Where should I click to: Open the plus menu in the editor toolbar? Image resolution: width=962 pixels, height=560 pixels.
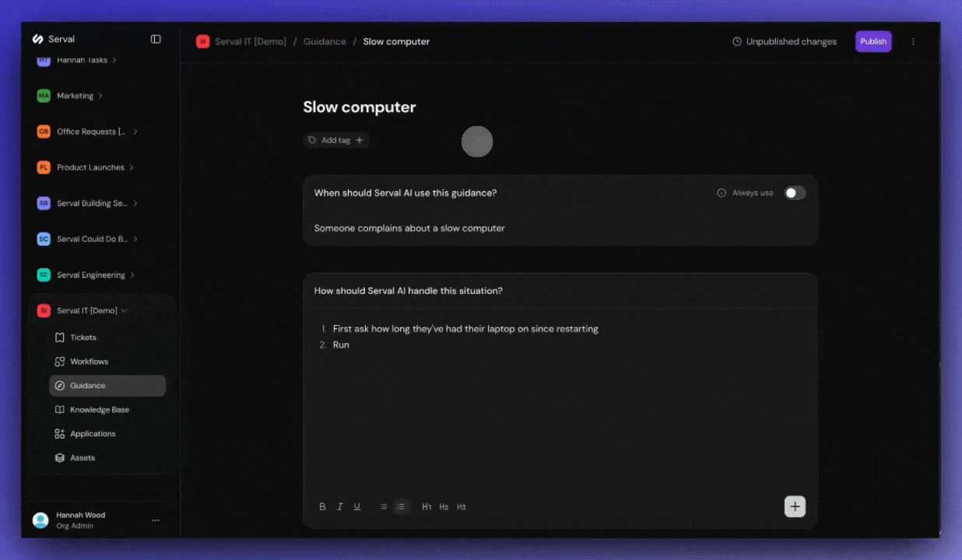pyautogui.click(x=795, y=506)
